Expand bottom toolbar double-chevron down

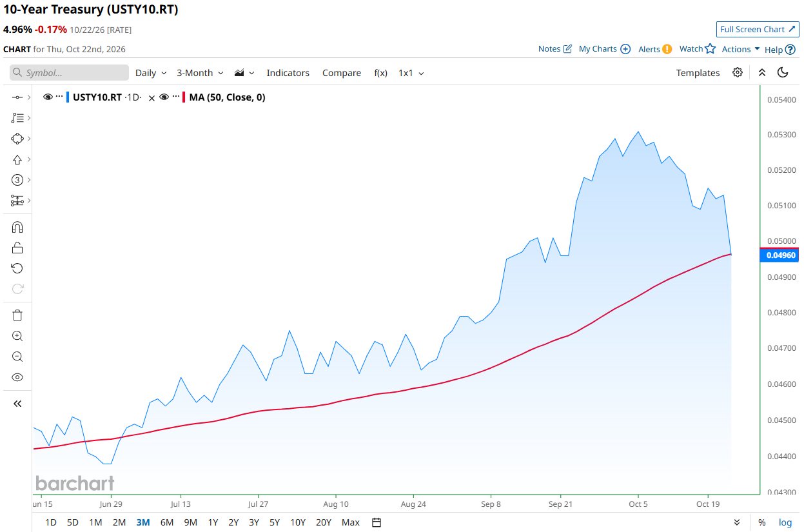coord(737,522)
